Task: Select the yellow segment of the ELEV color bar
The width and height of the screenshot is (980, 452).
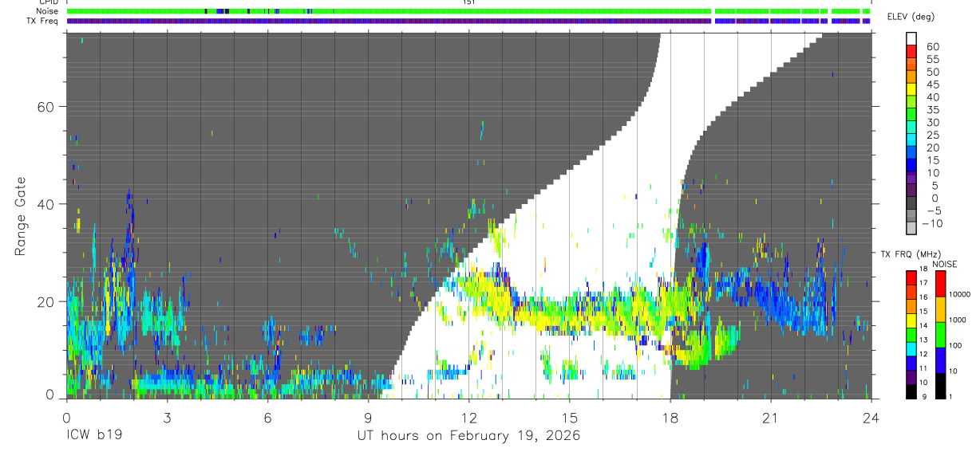Action: pos(911,89)
